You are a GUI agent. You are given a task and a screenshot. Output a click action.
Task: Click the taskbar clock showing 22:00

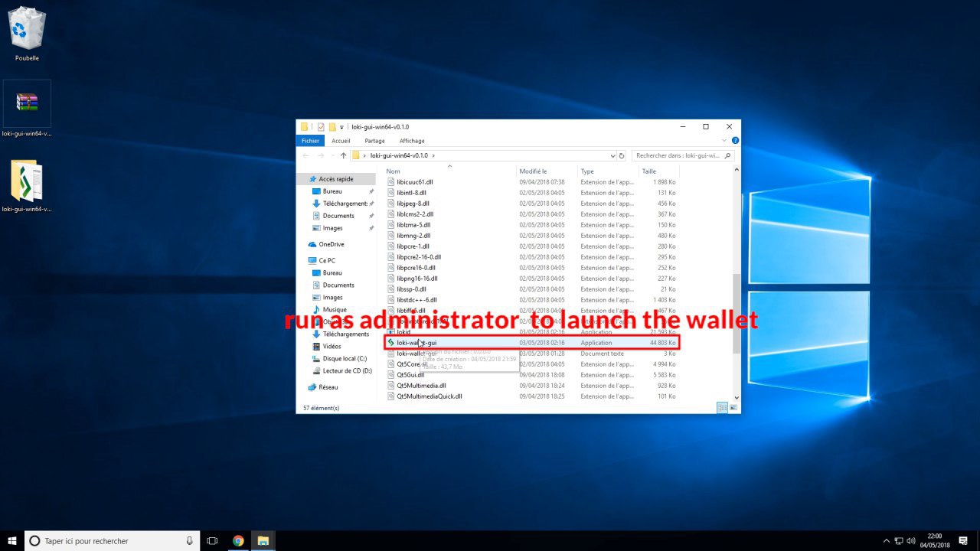pos(934,541)
